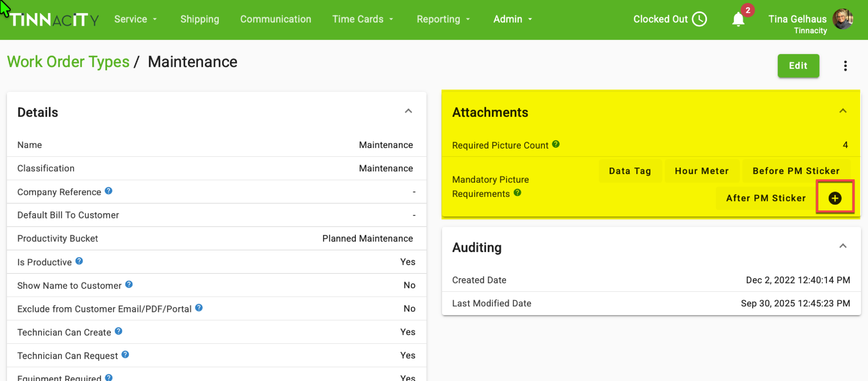Open the Reporting dropdown menu
This screenshot has width=868, height=381.
point(443,19)
